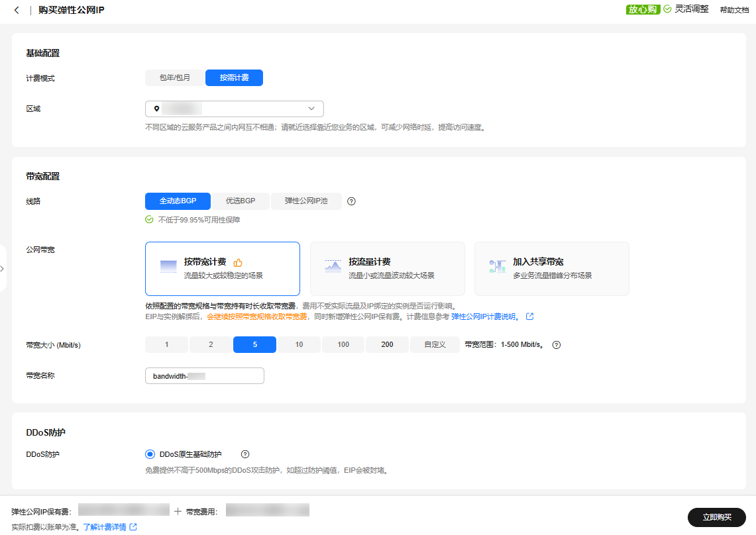
Task: Click green check icon beside 99.95% availability
Action: (x=150, y=220)
